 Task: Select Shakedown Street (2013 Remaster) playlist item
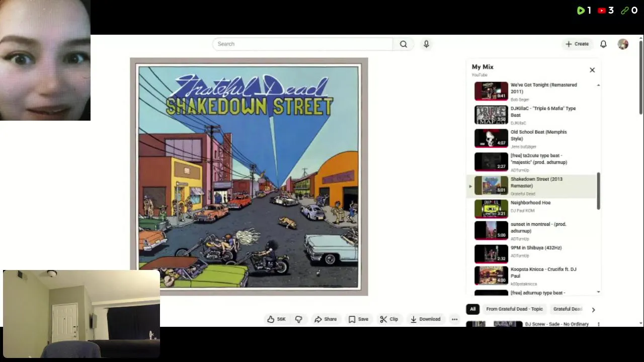(531, 186)
